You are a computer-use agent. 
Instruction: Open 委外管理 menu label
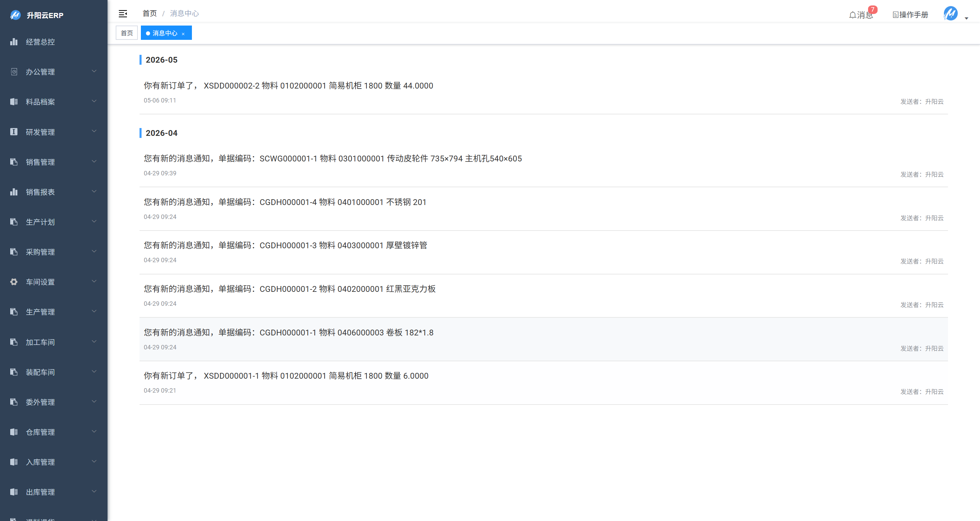pos(40,402)
